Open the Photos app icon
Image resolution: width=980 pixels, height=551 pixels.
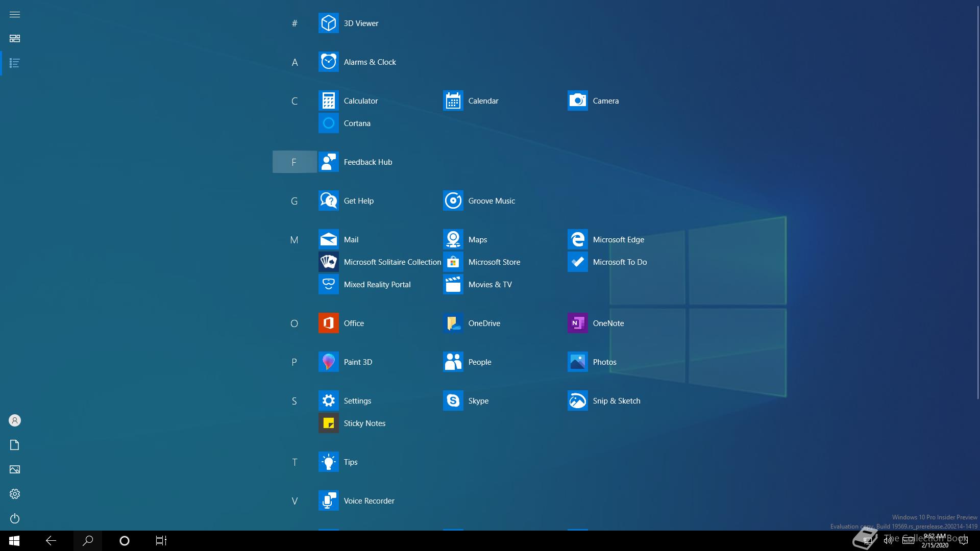point(577,362)
